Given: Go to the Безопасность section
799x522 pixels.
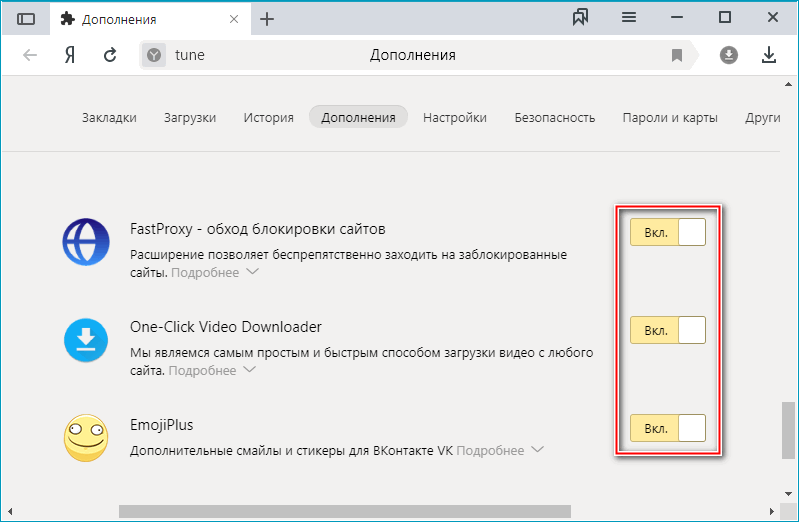Looking at the screenshot, I should (554, 117).
